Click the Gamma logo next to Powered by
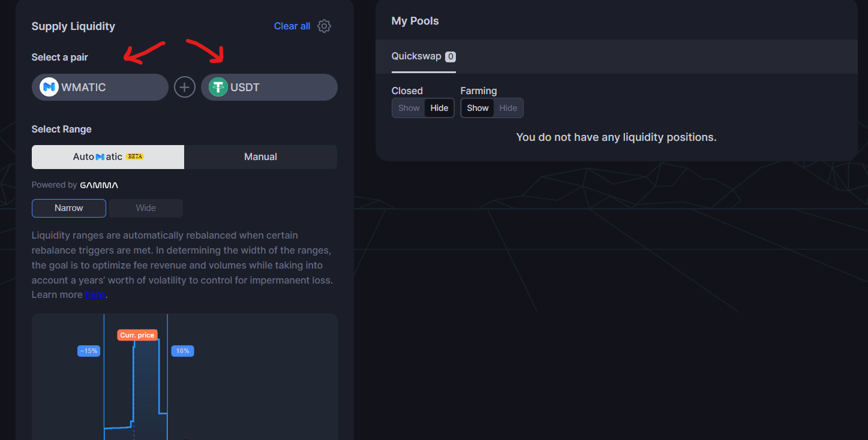This screenshot has width=868, height=440. click(x=99, y=185)
